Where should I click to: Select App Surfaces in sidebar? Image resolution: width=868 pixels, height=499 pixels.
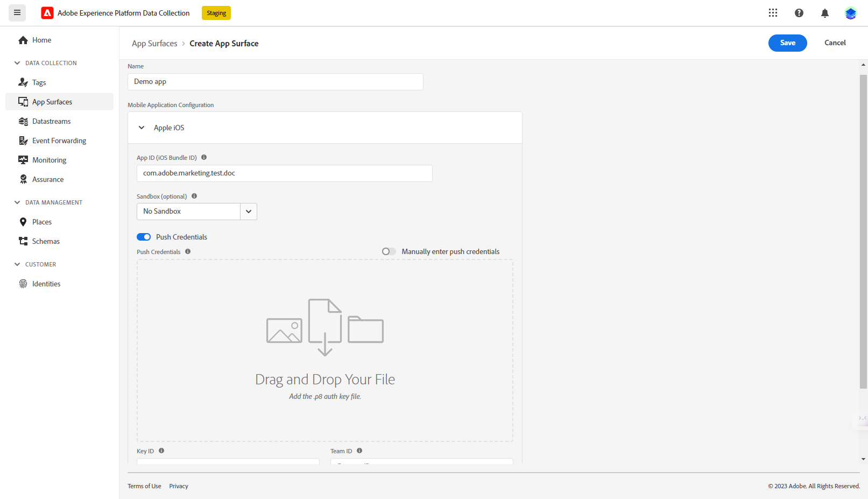tap(59, 102)
